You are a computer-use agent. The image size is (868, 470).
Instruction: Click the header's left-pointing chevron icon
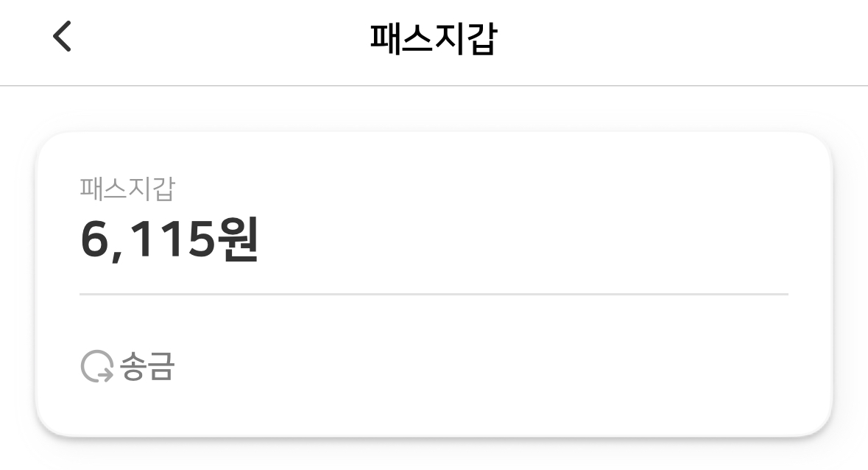(x=63, y=37)
